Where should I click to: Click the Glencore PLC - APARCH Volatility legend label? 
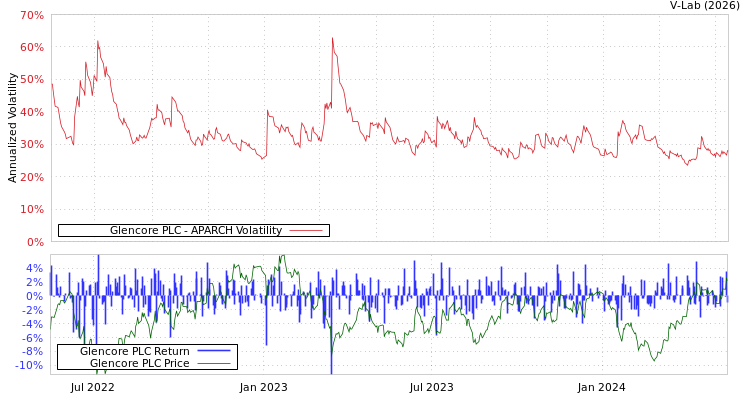coord(195,231)
